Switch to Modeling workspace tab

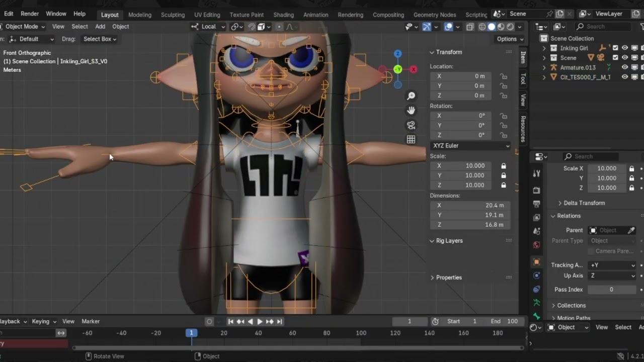pyautogui.click(x=140, y=15)
